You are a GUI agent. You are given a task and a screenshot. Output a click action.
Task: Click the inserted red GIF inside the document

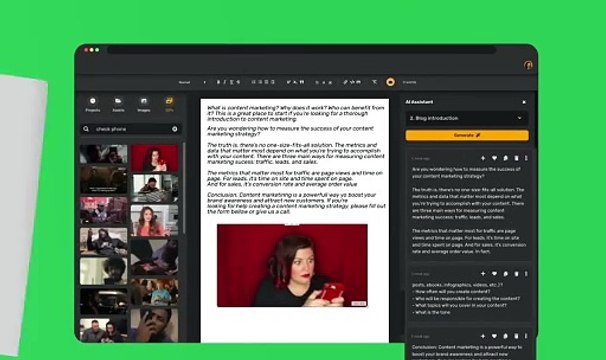click(x=292, y=265)
